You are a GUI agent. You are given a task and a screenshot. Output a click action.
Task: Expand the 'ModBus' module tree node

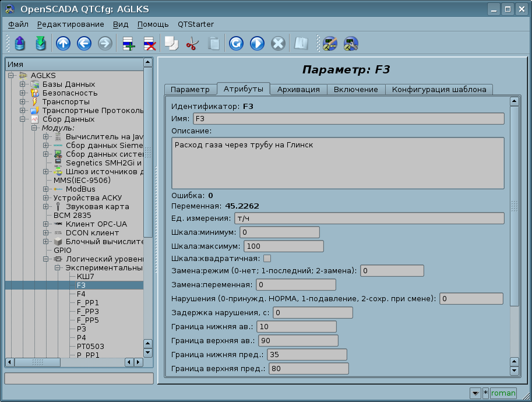(x=46, y=189)
